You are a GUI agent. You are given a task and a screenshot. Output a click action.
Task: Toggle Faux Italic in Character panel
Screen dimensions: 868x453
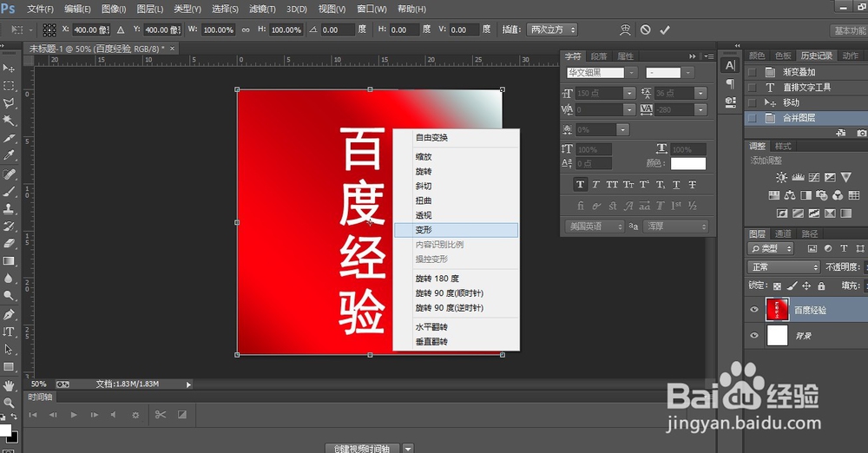click(595, 185)
